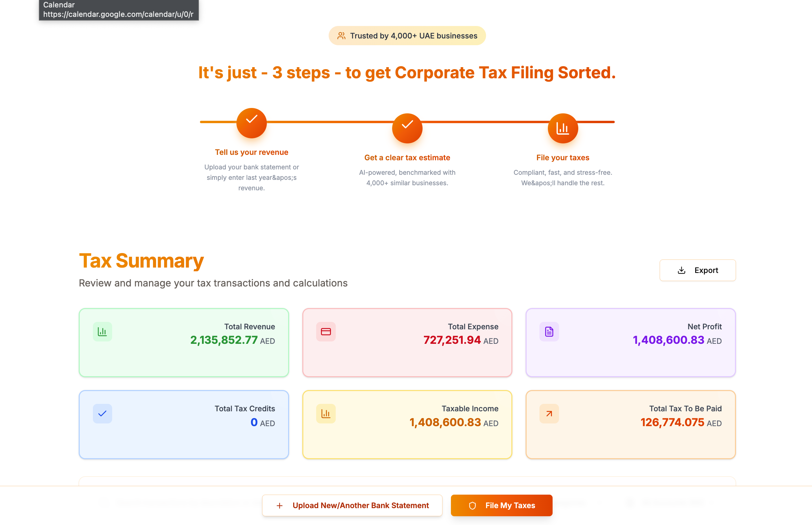Click the chart icon on Taxable Income card
812x525 pixels.
point(326,414)
